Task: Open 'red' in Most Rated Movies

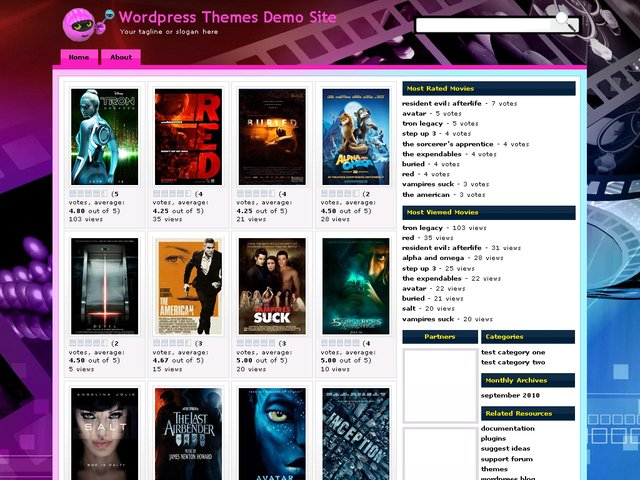Action: pos(408,174)
